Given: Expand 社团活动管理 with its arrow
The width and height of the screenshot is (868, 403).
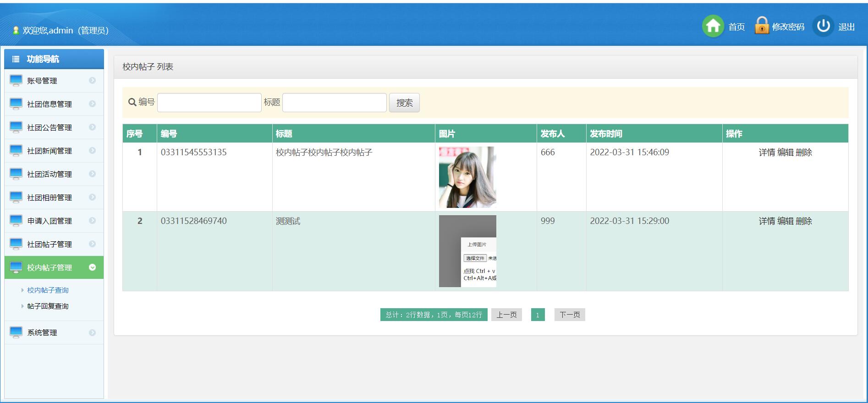Looking at the screenshot, I should pos(92,174).
